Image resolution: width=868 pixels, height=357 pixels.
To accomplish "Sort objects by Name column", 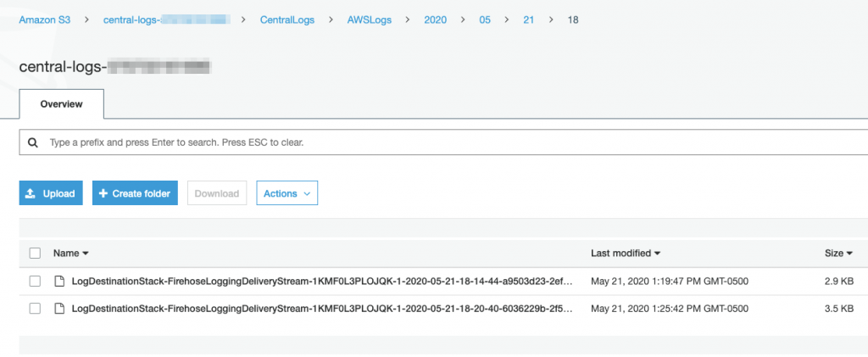I will click(70, 253).
